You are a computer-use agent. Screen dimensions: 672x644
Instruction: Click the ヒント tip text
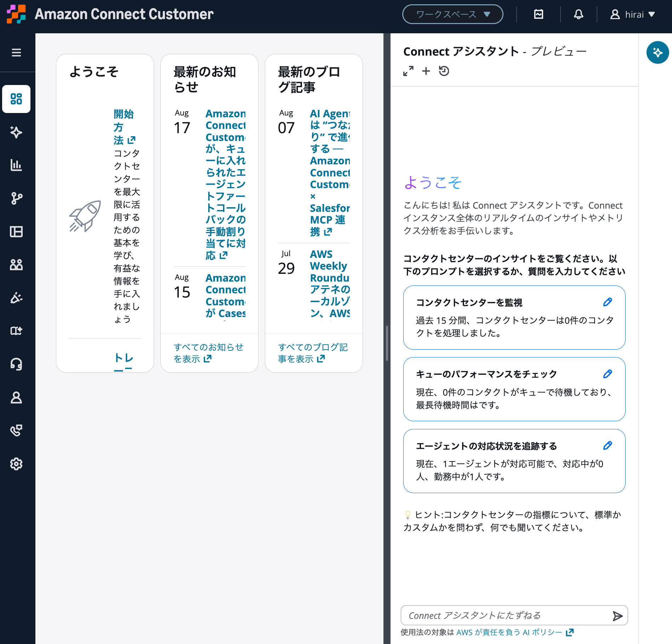(513, 521)
